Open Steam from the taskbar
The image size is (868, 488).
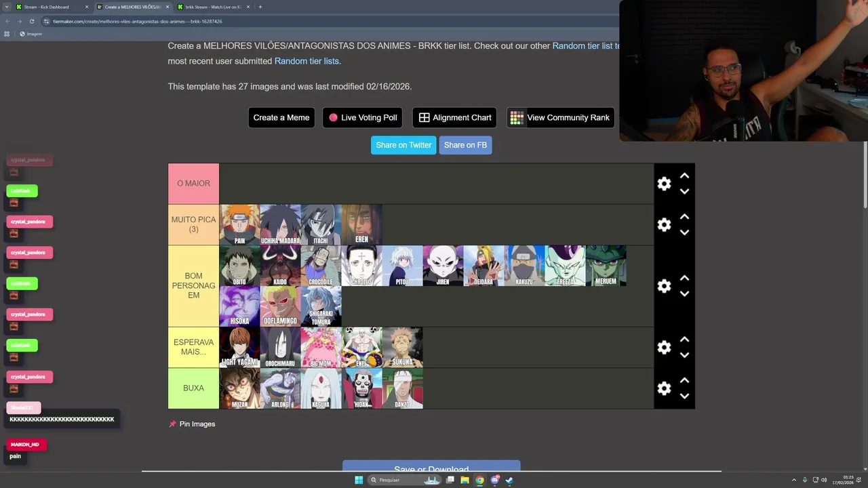pos(509,480)
